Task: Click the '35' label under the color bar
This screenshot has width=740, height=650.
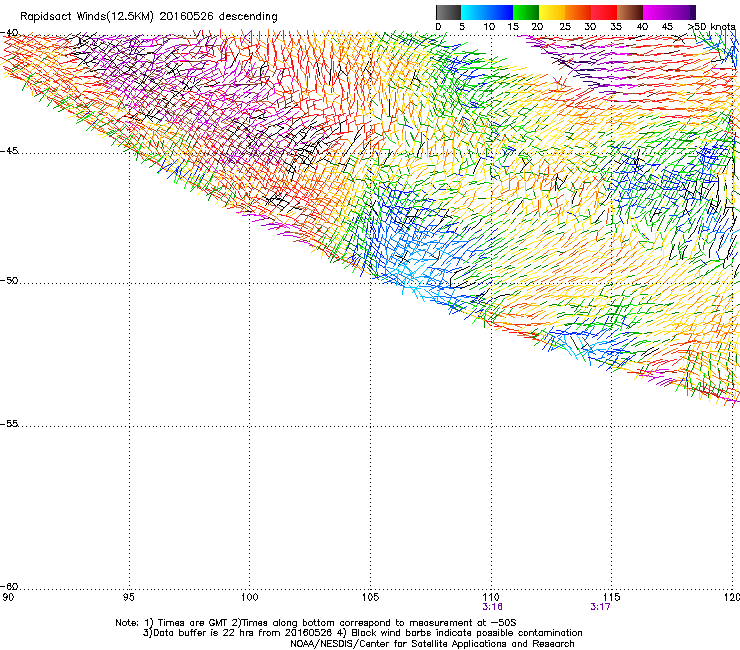Action: (616, 27)
